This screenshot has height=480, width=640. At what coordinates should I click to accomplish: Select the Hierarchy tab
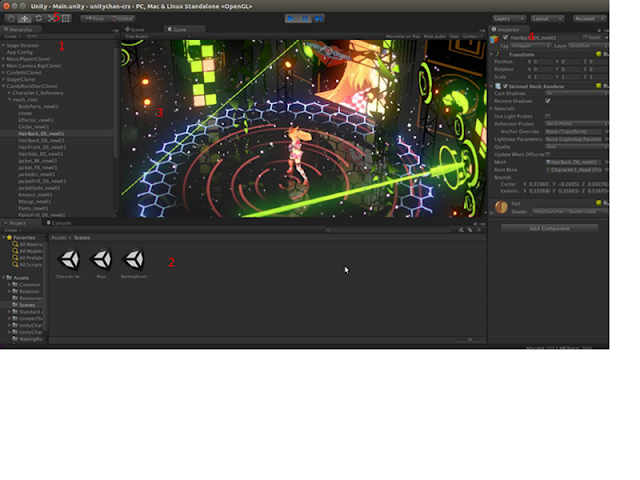(x=20, y=29)
